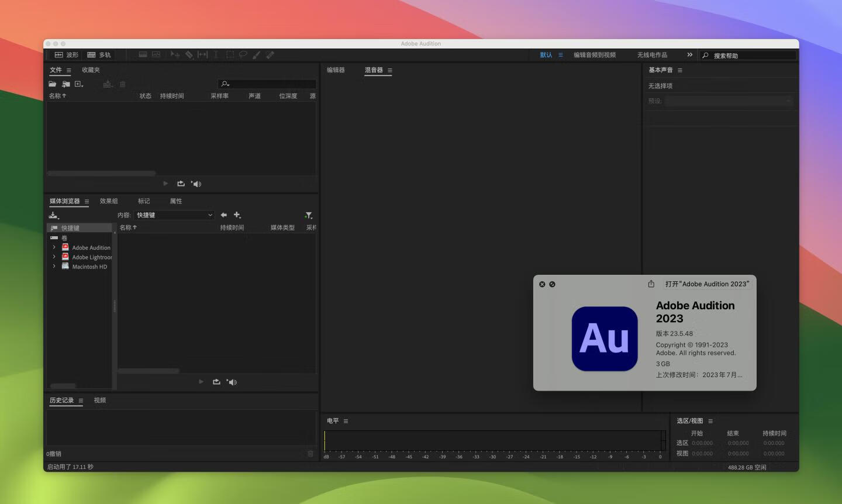Click Media Browser import download icon

(54, 215)
